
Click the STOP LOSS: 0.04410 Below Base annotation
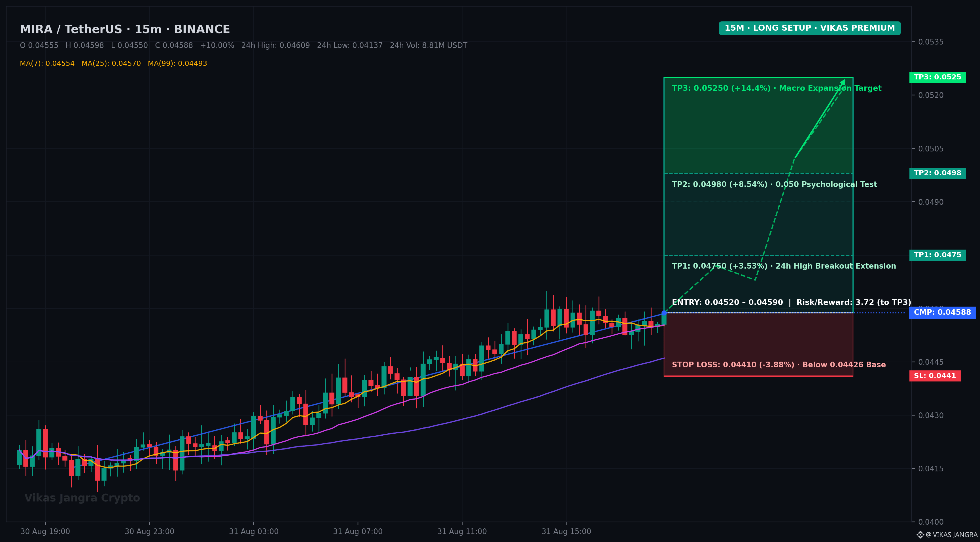[779, 365]
